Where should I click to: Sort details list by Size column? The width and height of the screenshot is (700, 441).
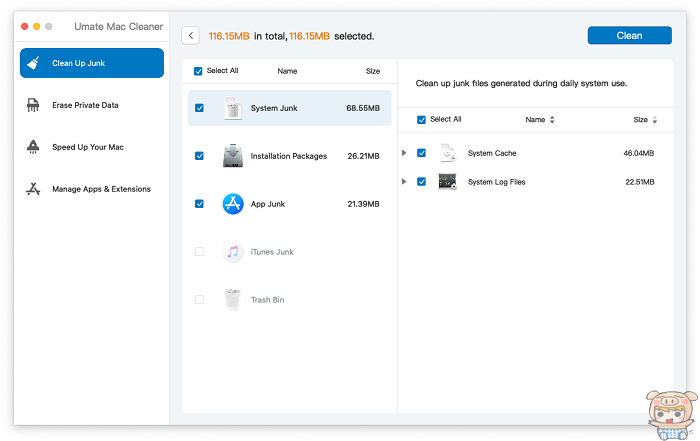coord(645,119)
